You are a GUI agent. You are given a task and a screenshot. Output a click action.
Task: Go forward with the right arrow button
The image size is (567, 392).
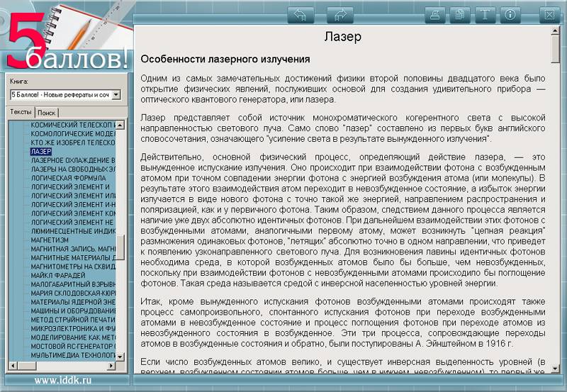point(340,15)
